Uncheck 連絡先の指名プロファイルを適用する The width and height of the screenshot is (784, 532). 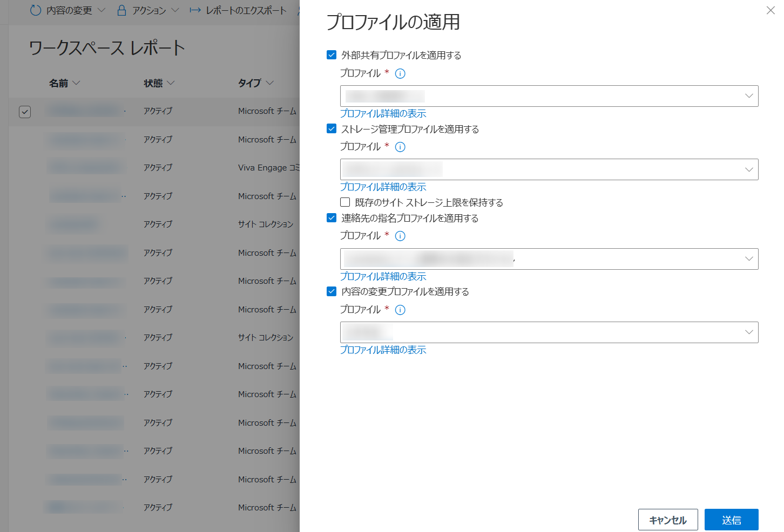tap(332, 217)
